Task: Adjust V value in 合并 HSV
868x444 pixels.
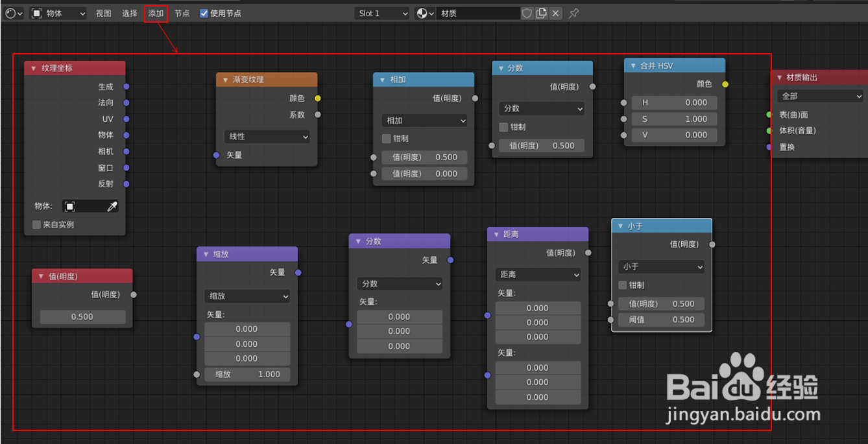Action: coord(673,135)
